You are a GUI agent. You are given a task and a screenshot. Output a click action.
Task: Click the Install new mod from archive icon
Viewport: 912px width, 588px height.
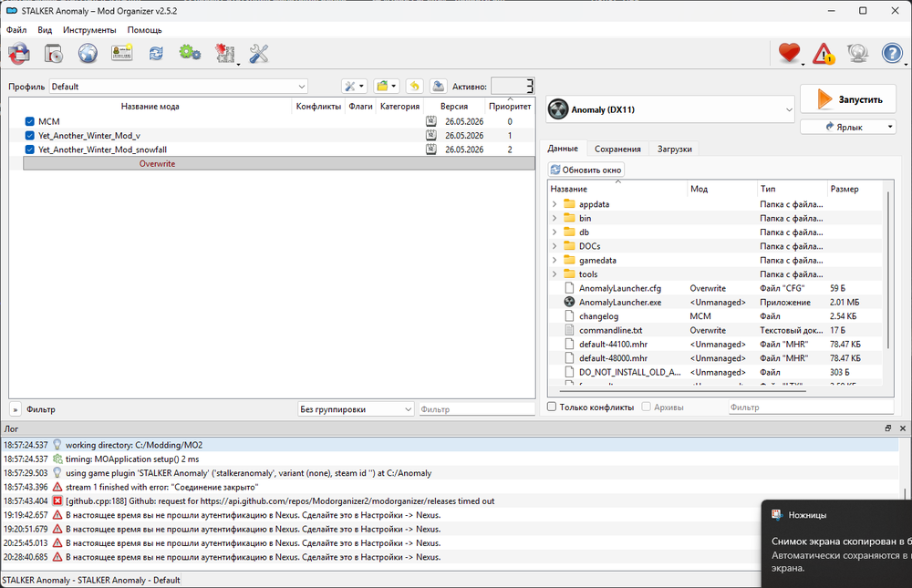(19, 54)
